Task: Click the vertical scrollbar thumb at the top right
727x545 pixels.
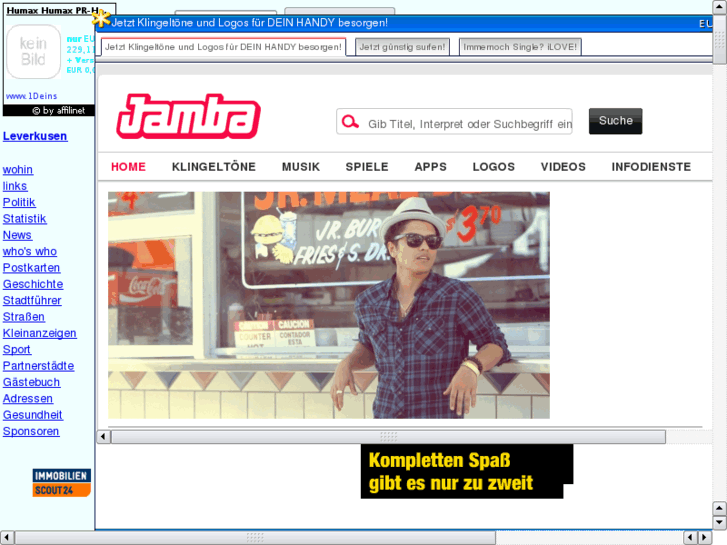Action: tap(720, 39)
